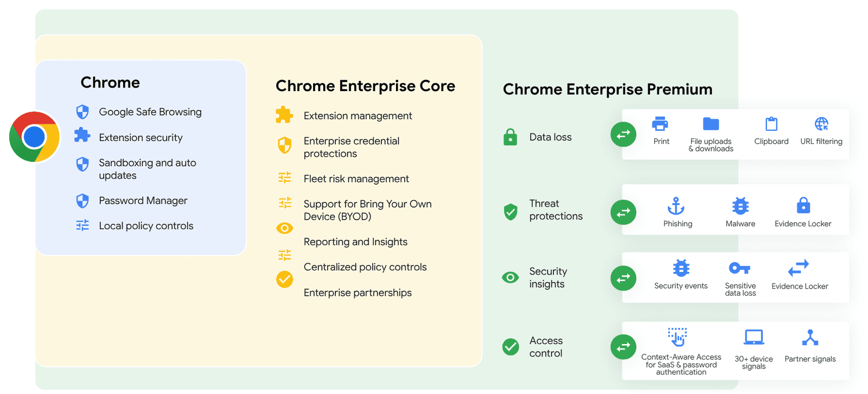Click the green arrows button beside Security insights
The image size is (868, 394).
coord(623,278)
